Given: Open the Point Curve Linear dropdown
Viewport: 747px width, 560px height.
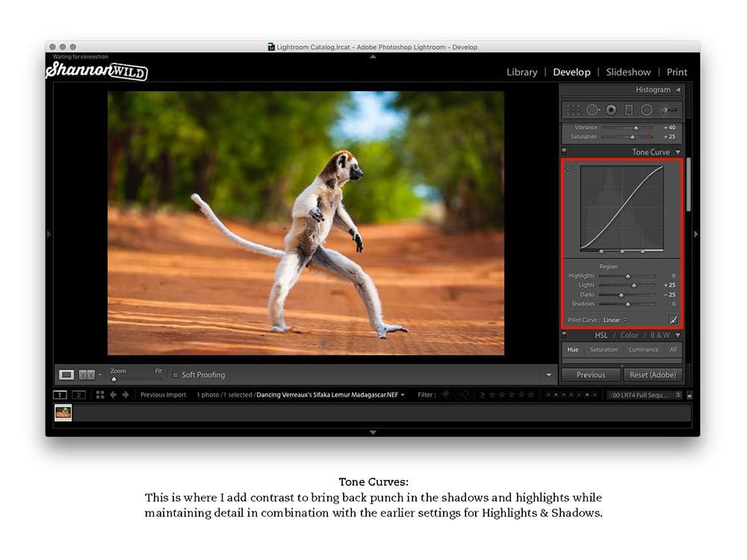Looking at the screenshot, I should (615, 320).
